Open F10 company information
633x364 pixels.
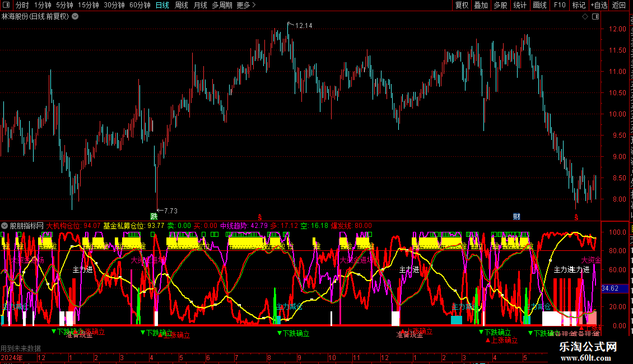(x=560, y=5)
